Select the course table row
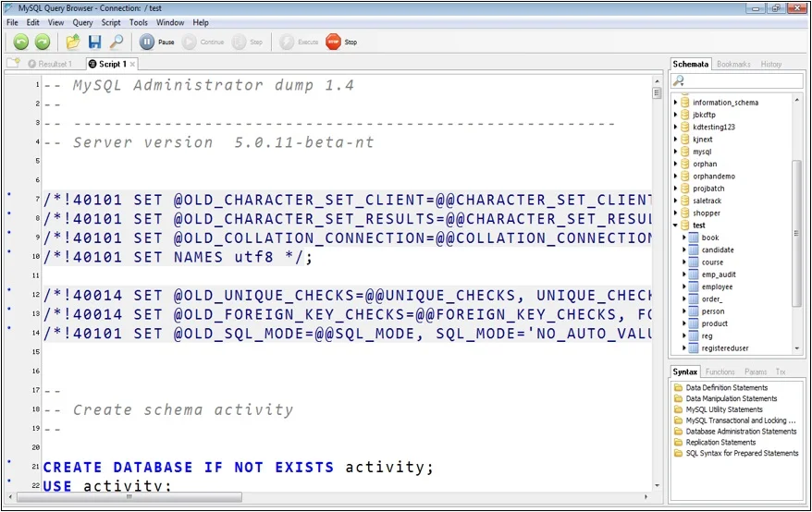 [x=712, y=262]
